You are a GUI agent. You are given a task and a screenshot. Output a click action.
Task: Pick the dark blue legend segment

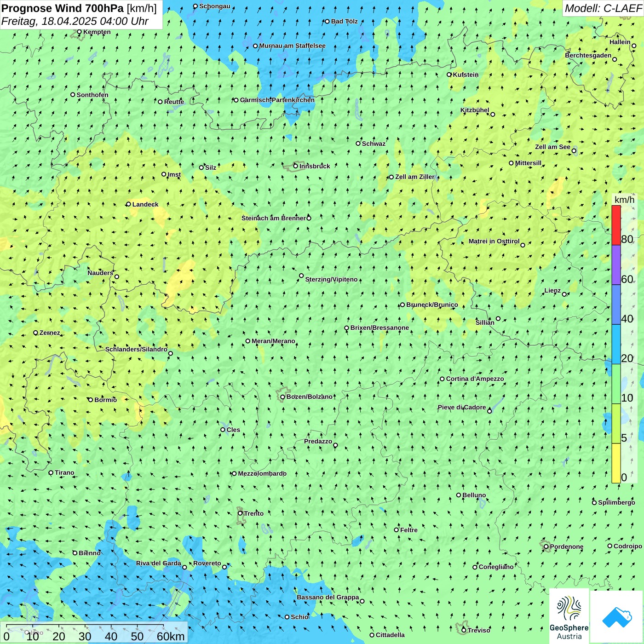coord(616,305)
